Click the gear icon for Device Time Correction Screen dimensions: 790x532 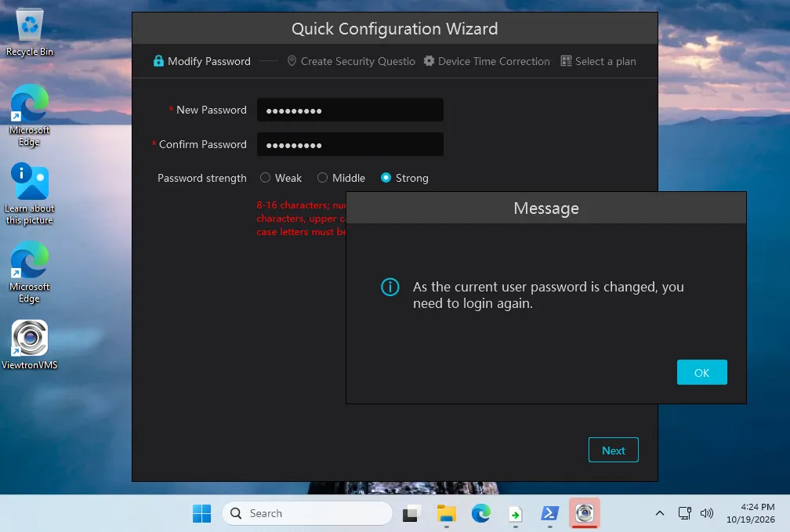tap(429, 61)
